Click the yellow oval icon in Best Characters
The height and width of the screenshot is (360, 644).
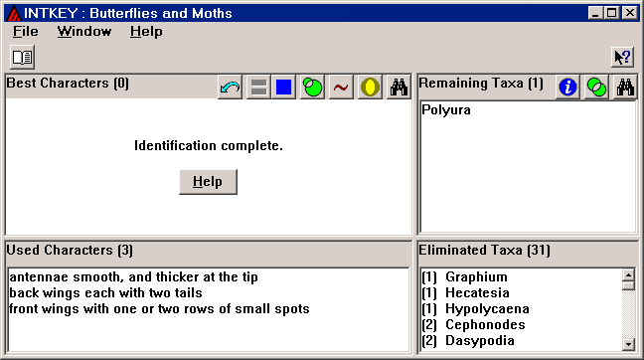[370, 88]
